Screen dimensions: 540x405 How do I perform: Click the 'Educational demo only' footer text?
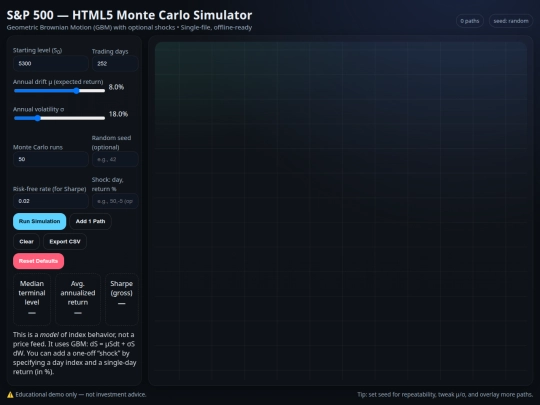coord(81,395)
